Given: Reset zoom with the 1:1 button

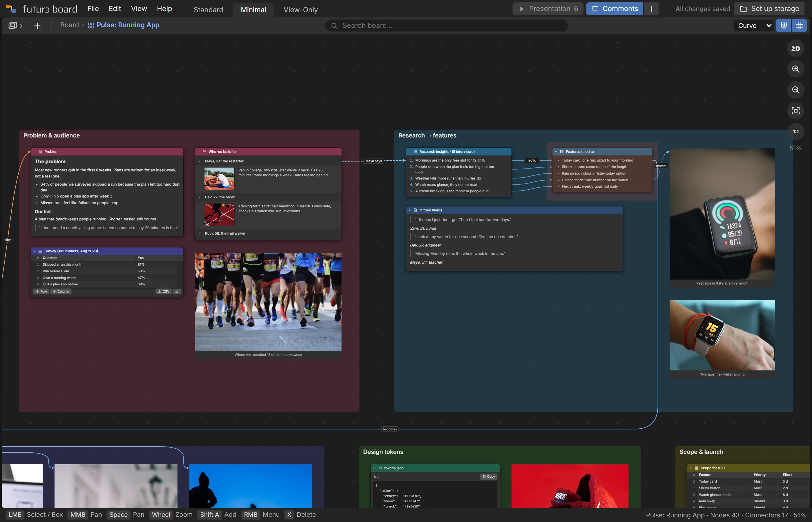Looking at the screenshot, I should tap(795, 132).
